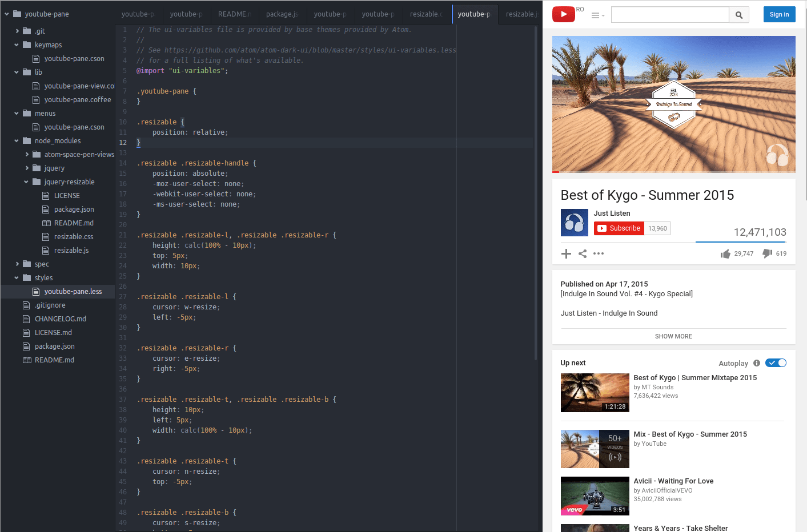Click line number 12 in gutter

tap(123, 143)
